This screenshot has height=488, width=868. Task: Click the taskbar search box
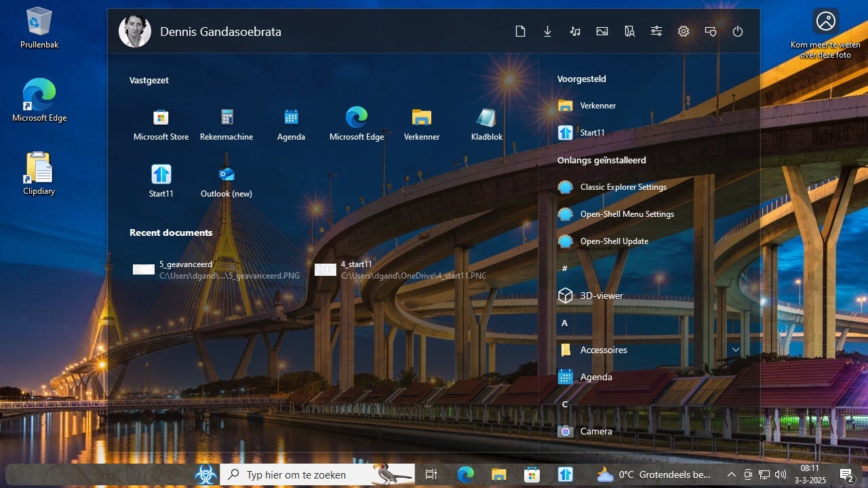(x=296, y=474)
